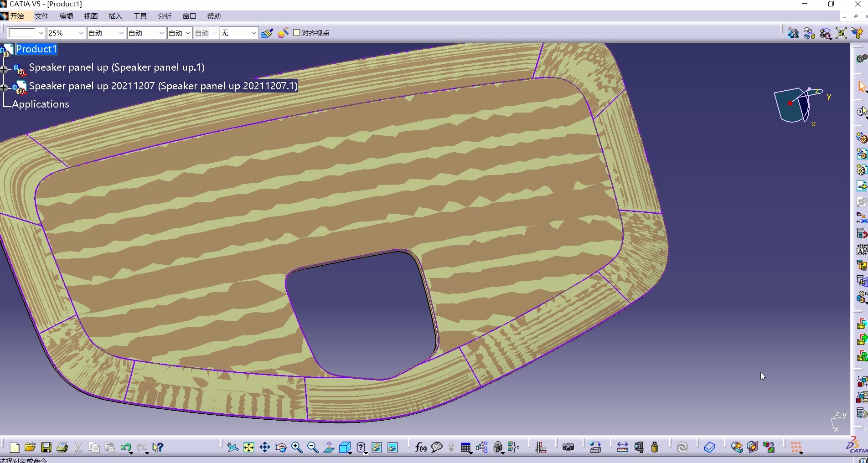The width and height of the screenshot is (868, 463).
Task: Open the Formula f(x) tool
Action: 421,448
